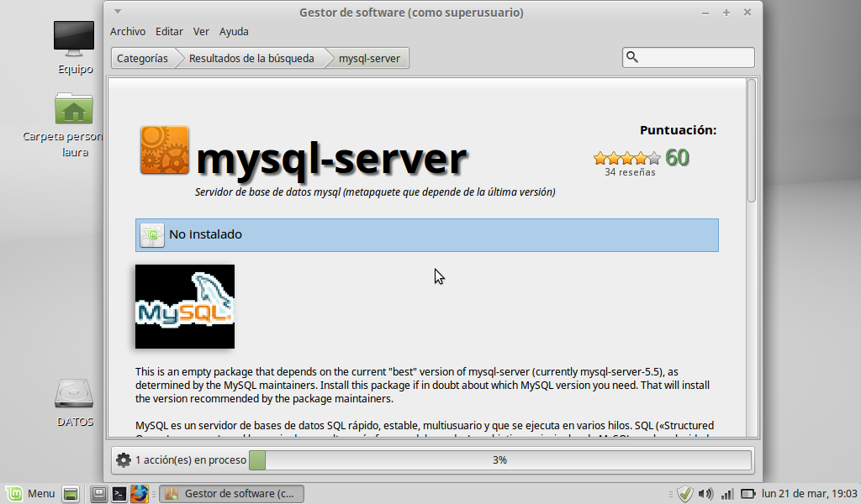Click the network signal tray icon
This screenshot has width=861, height=504.
(x=727, y=494)
